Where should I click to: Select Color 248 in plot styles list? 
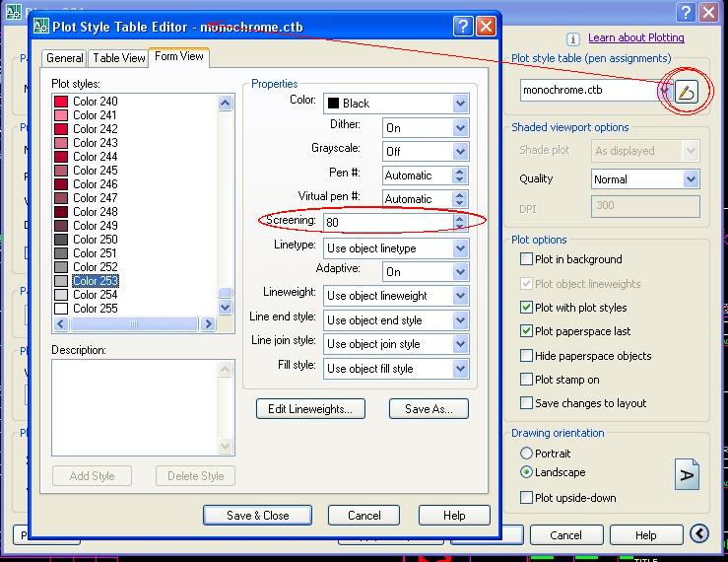(96, 212)
